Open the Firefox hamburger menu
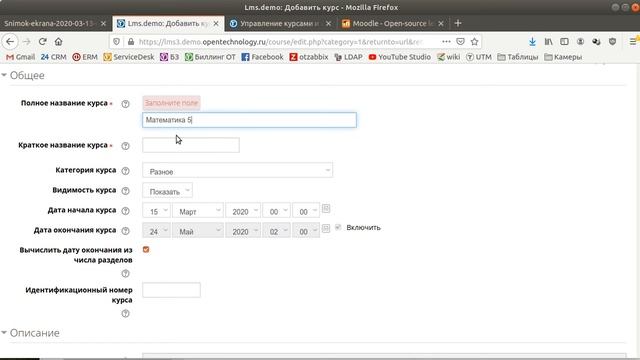The height and width of the screenshot is (360, 640). coord(633,42)
